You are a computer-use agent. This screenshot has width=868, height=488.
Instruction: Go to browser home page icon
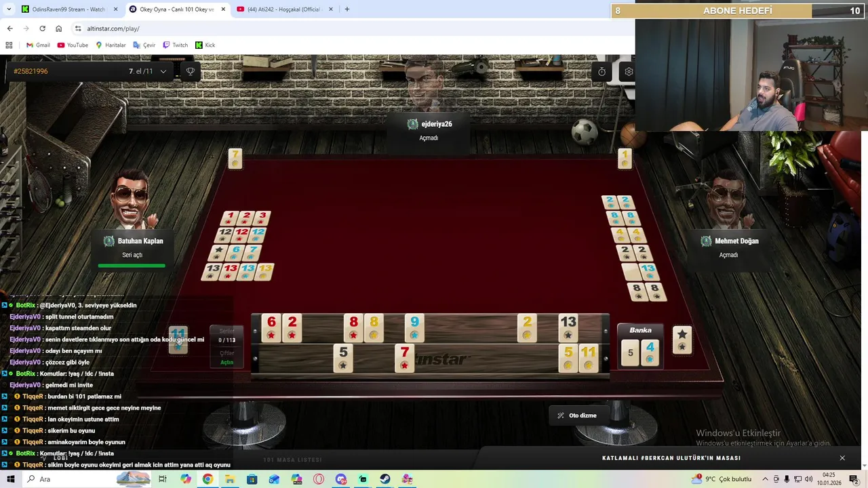click(x=58, y=28)
